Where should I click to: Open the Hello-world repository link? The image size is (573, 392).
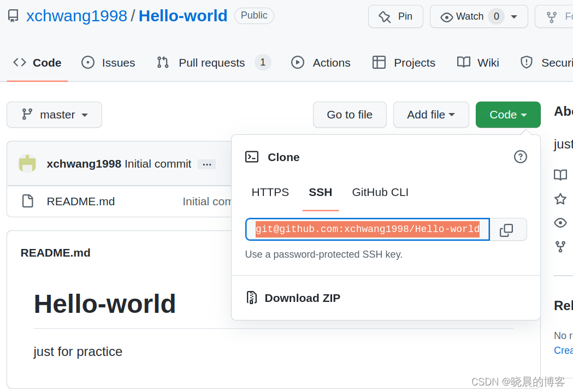click(x=183, y=16)
